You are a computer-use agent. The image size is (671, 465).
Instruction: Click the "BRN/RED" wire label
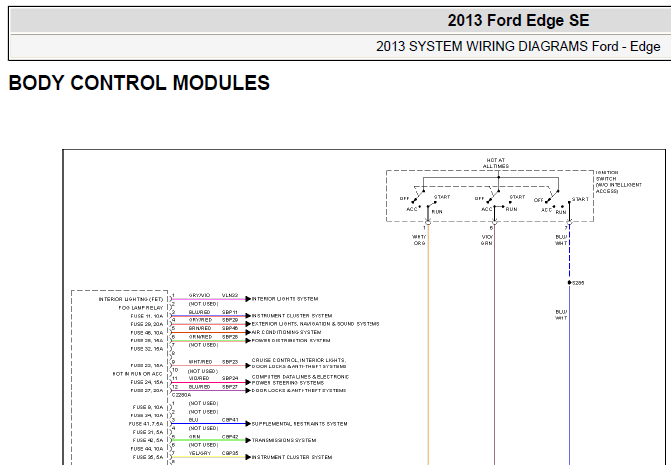(200, 328)
